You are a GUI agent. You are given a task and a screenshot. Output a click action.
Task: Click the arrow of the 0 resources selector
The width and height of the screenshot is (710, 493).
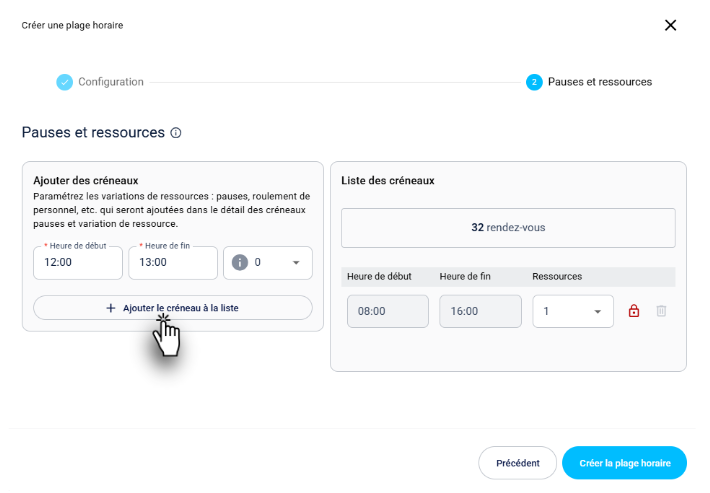[x=296, y=263]
